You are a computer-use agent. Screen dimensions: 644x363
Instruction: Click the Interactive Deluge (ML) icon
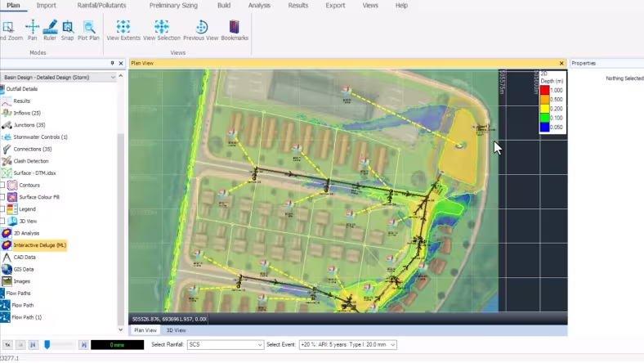pyautogui.click(x=7, y=245)
